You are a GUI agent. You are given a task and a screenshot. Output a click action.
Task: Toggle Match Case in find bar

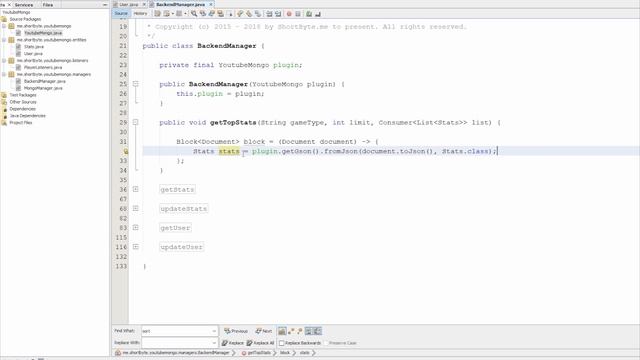click(x=282, y=331)
